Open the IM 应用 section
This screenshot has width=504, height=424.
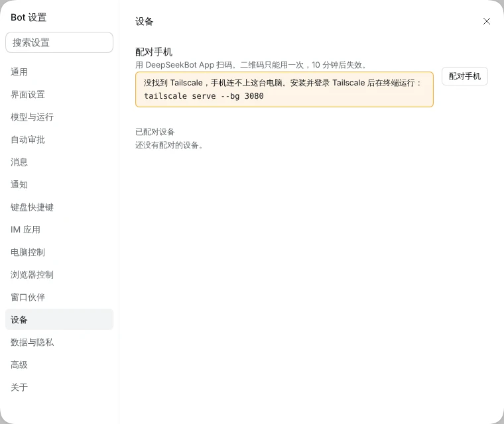(x=59, y=230)
